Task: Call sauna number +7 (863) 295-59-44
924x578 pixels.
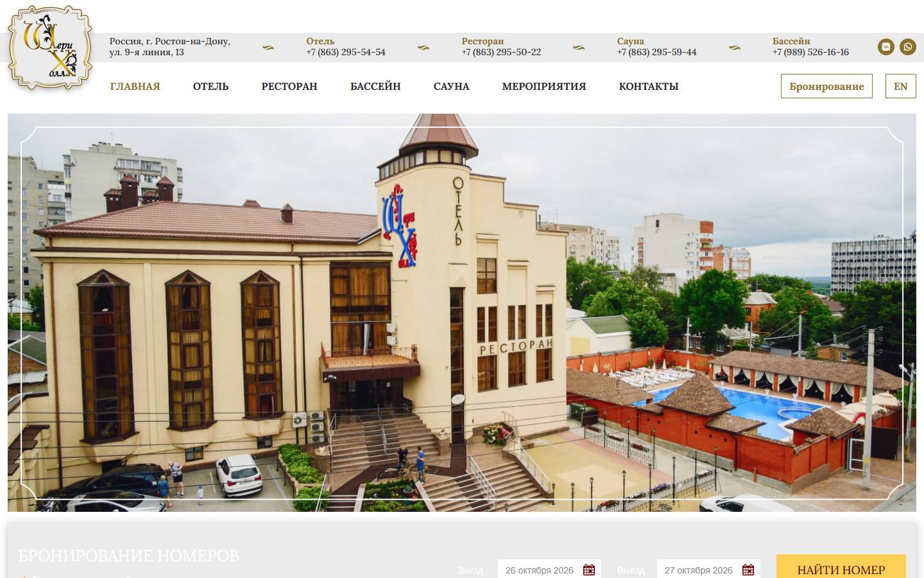Action: tap(656, 52)
